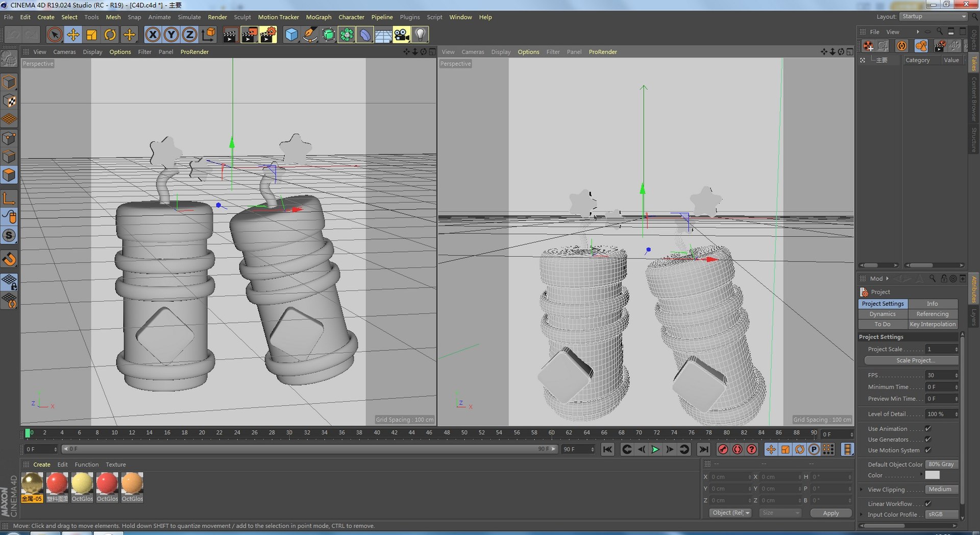Toggle Automatic Keyframing red button
The image size is (980, 535).
point(737,449)
